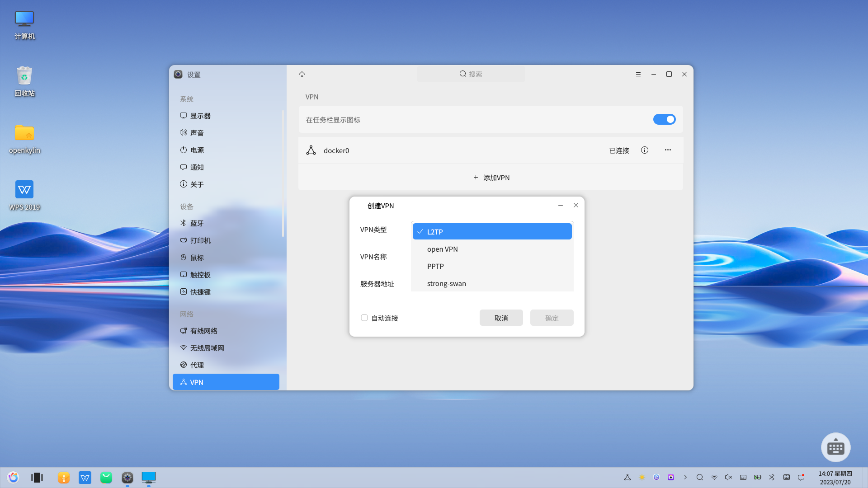The width and height of the screenshot is (868, 488).
Task: Open the openkylin folder on desktop
Action: click(x=24, y=139)
